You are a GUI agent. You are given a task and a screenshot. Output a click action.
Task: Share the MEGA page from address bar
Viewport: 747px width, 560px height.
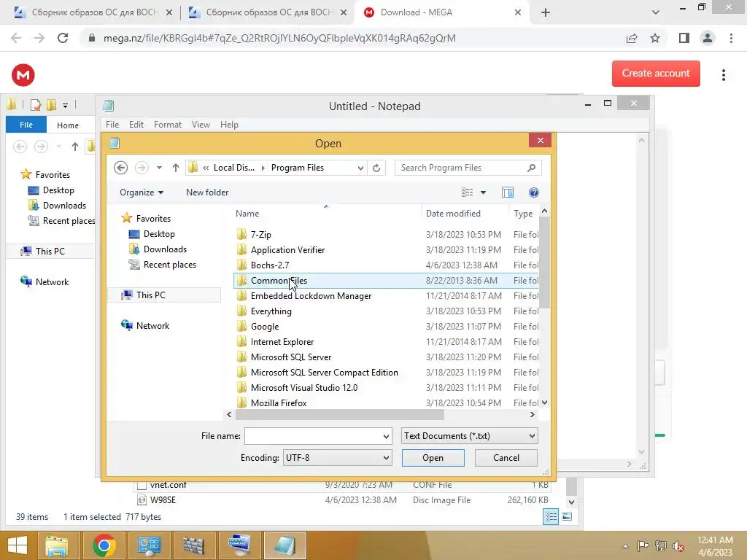point(632,38)
